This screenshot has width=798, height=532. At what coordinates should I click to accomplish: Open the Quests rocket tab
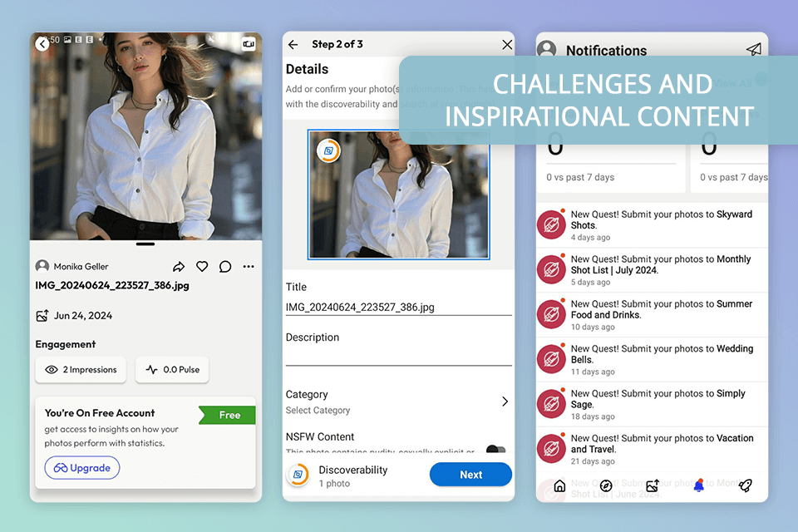(745, 486)
